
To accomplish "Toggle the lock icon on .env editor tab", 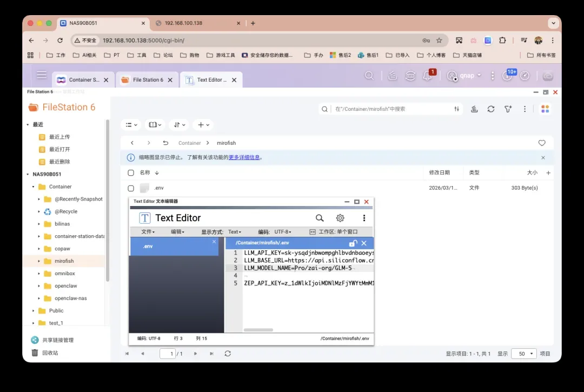I will 353,243.
